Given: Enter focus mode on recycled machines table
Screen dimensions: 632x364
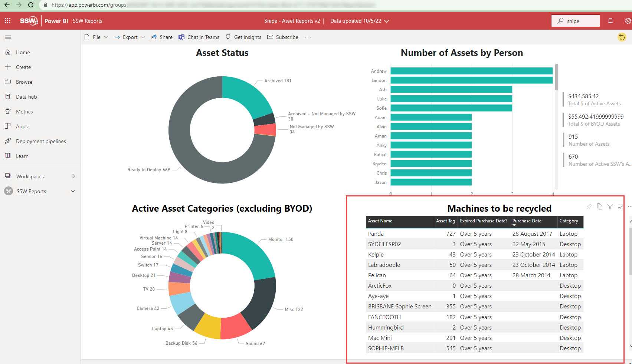Looking at the screenshot, I should [x=620, y=207].
